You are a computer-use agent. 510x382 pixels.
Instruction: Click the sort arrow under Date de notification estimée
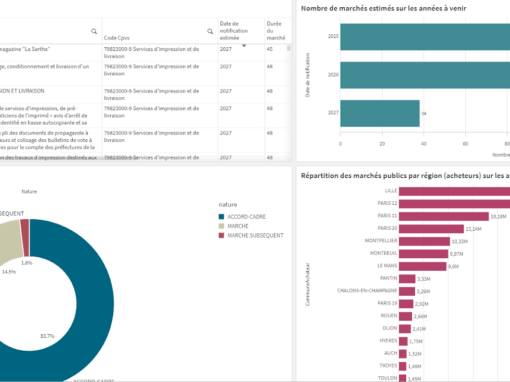click(x=244, y=45)
